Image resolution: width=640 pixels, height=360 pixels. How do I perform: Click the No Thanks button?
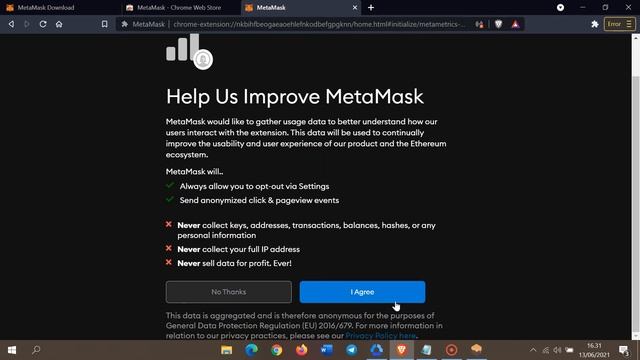[229, 292]
